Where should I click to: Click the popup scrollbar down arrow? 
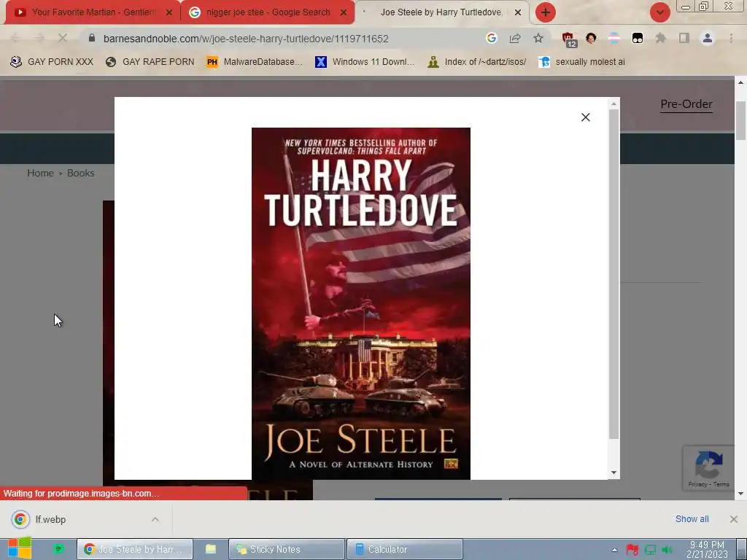(x=614, y=472)
